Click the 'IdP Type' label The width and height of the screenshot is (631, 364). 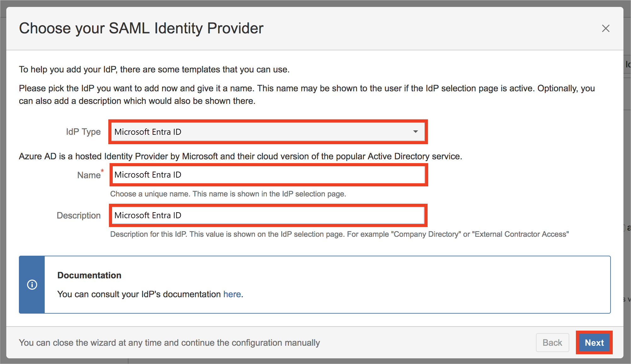83,132
